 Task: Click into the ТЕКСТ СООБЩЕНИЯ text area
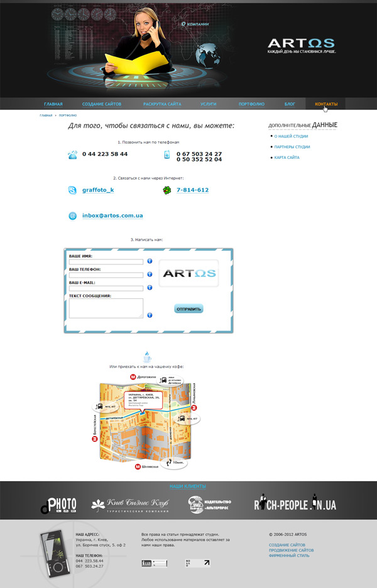tap(106, 308)
